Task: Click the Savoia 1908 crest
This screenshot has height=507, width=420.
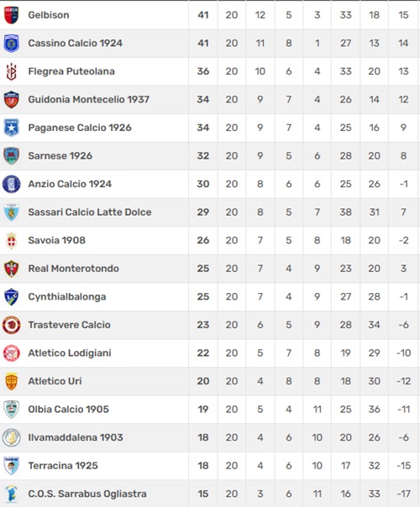Action: pyautogui.click(x=11, y=240)
